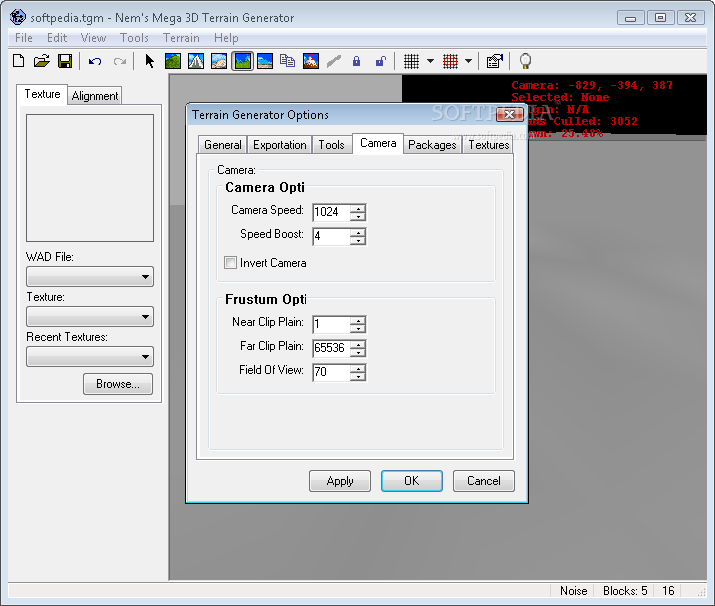Select the pointer selection tool
Screen dimensions: 715x606
click(x=149, y=61)
